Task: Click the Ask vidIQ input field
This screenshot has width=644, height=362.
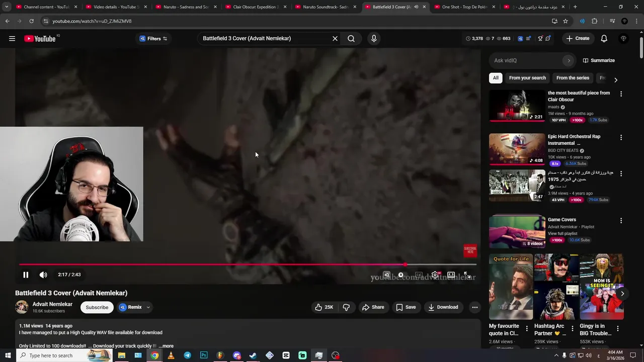Action: pos(528,60)
